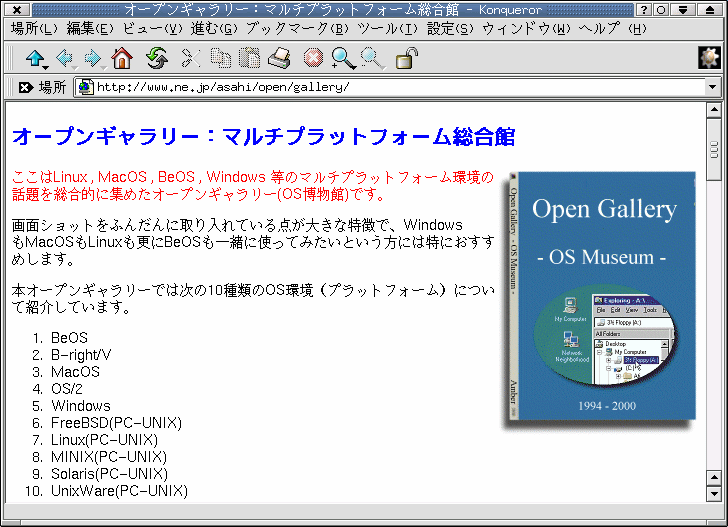Click the page heading オープンギャラリー link
Screen dimensions: 728x527
point(264,137)
